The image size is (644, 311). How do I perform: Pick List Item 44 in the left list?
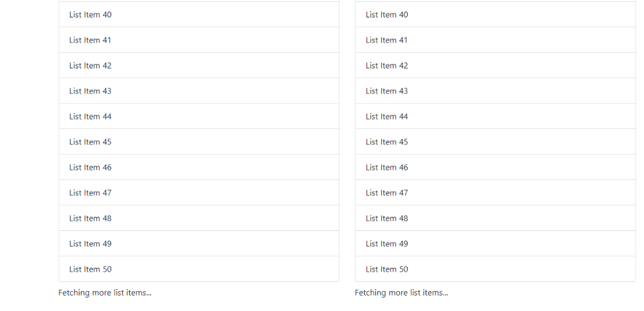point(90,117)
